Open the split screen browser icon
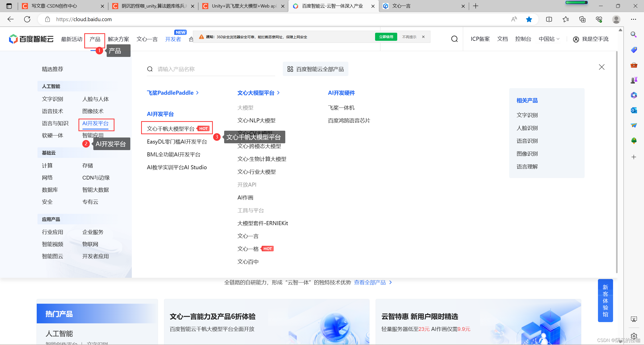The image size is (644, 345). tap(549, 19)
